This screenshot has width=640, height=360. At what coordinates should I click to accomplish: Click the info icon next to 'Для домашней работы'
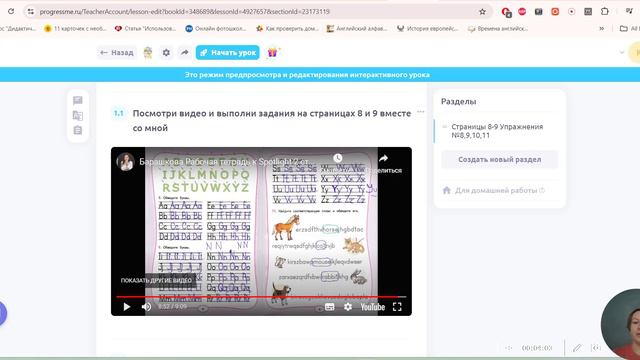(x=542, y=190)
